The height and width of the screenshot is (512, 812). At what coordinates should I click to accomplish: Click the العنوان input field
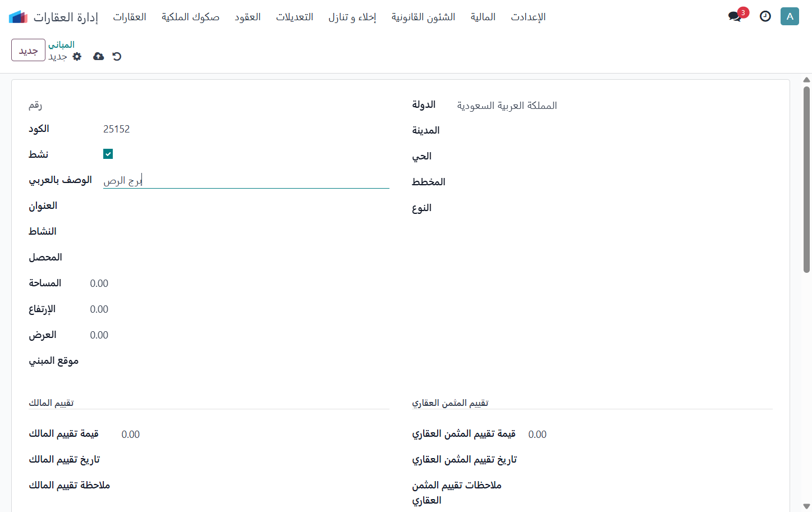(246, 205)
